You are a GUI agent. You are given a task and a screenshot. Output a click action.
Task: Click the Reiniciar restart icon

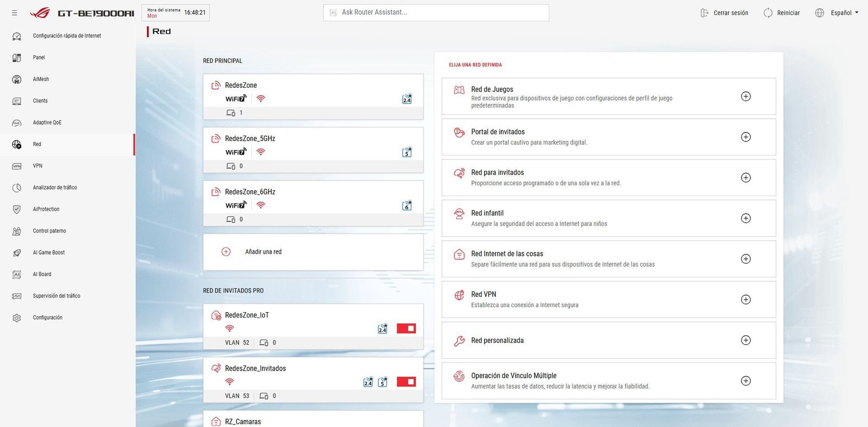(768, 13)
